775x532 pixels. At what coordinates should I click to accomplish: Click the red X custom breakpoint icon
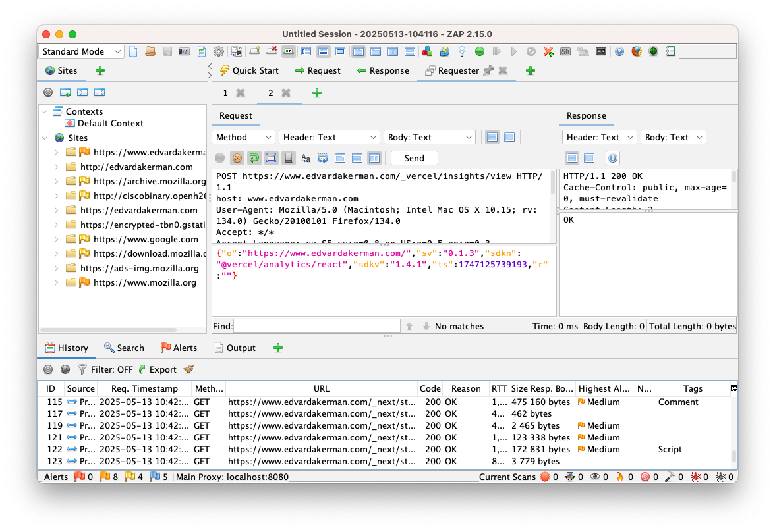coord(548,51)
